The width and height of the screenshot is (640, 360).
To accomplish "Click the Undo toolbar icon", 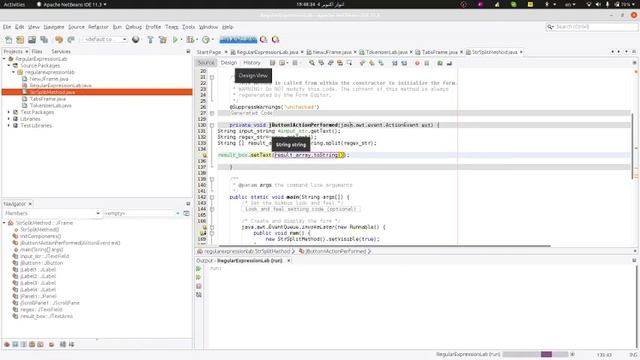I will click(x=59, y=40).
